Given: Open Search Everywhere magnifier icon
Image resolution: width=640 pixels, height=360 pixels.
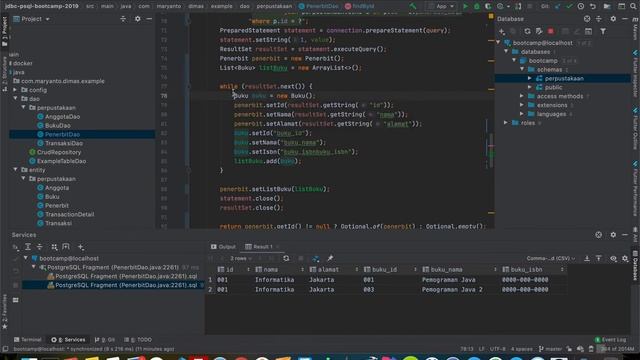Looking at the screenshot, I should (633, 7).
